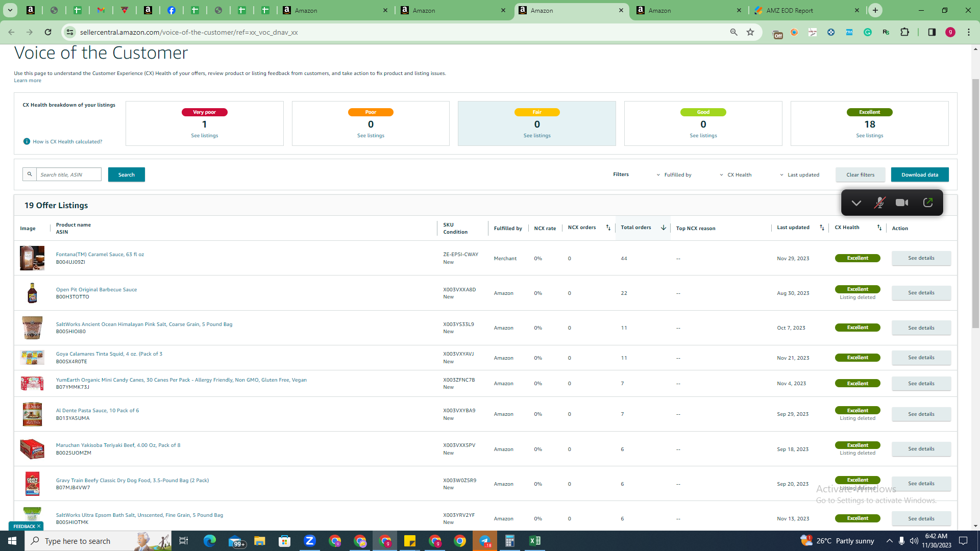This screenshot has height=551, width=980.
Task: See details for YumEarth Candy Canes
Action: [x=921, y=384]
